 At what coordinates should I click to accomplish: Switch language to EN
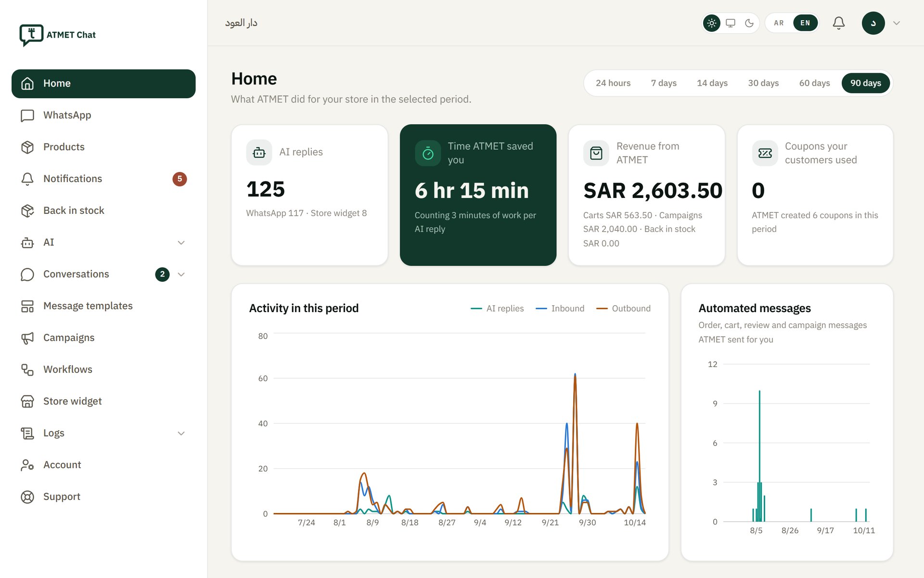pos(805,23)
